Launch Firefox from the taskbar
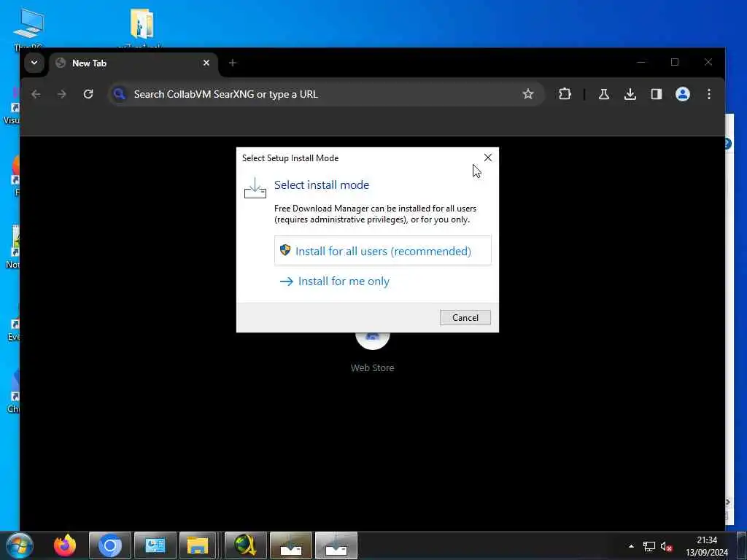This screenshot has height=560, width=747. coord(65,545)
